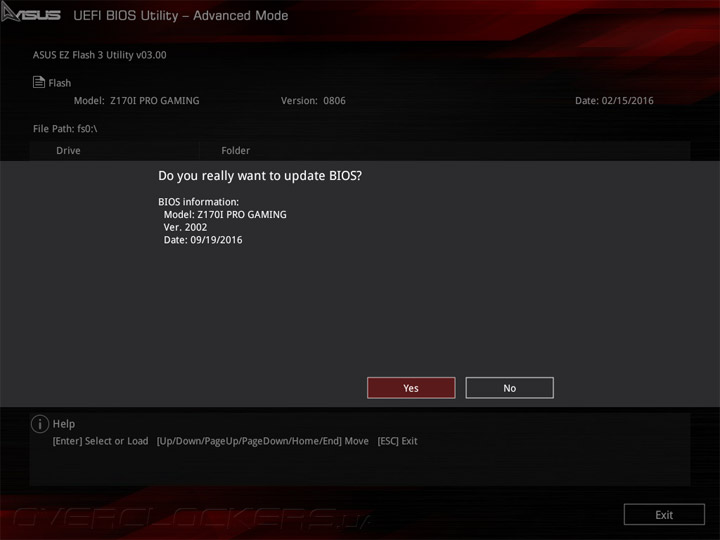720x540 pixels.
Task: Click File Path fs0:\ text
Action: (x=65, y=129)
